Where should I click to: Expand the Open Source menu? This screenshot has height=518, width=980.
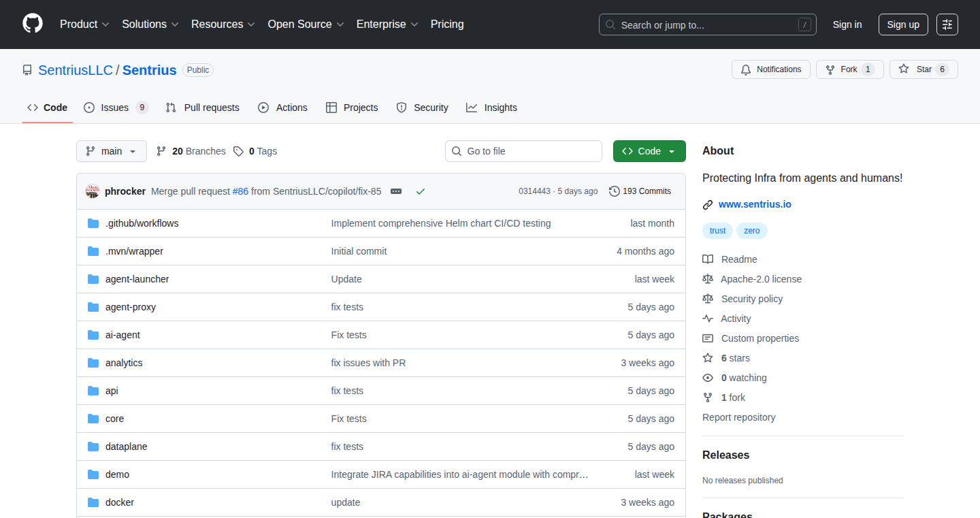coord(306,25)
